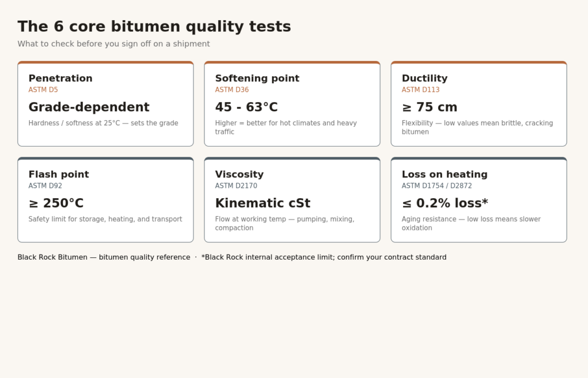Click the ASTM D36 standard reference
The width and height of the screenshot is (588, 378).
(x=232, y=90)
